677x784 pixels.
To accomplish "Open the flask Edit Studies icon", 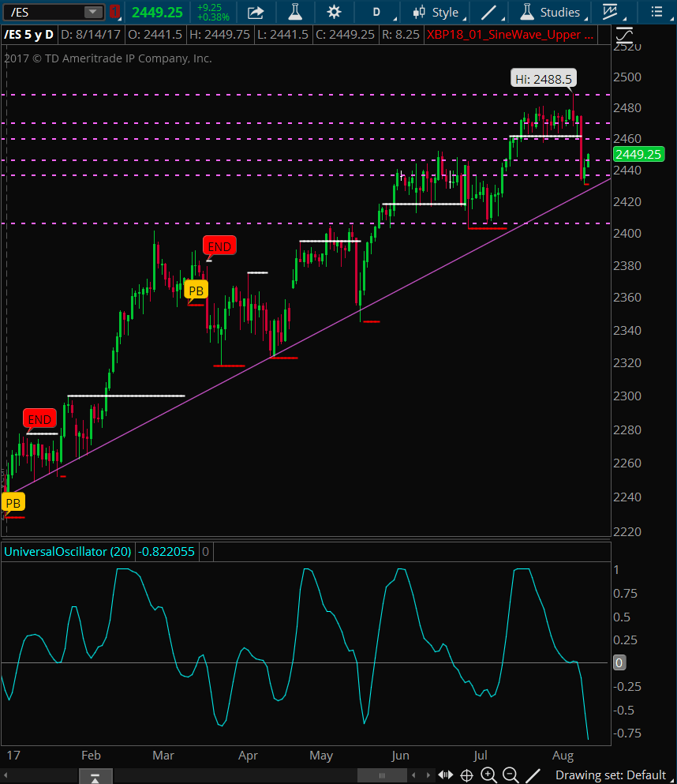I will [x=295, y=12].
